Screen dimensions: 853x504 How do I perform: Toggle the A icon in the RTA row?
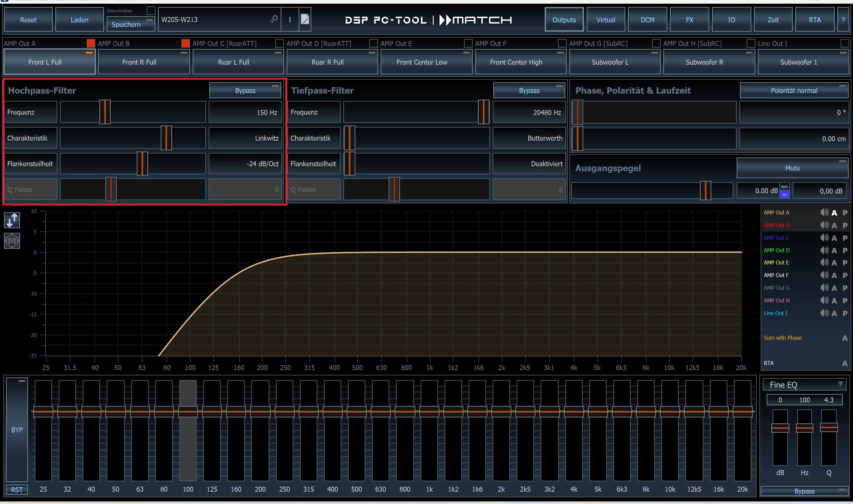tap(845, 363)
